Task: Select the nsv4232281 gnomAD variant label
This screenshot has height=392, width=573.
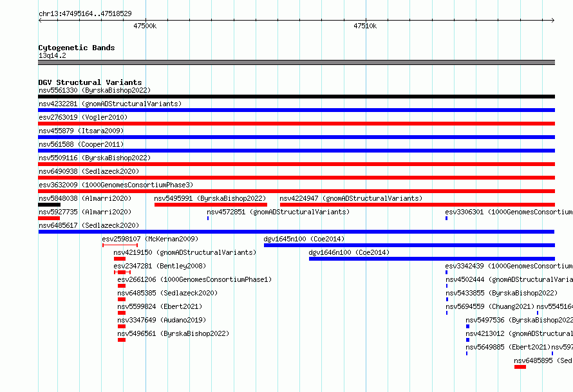Action: point(110,104)
